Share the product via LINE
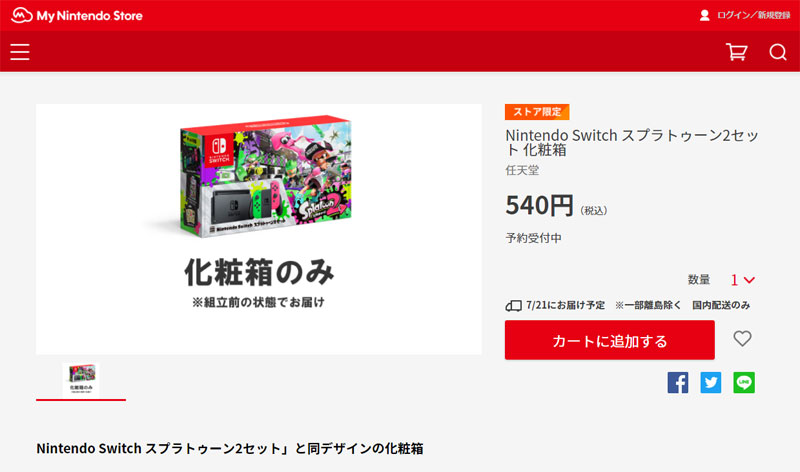Viewport: 800px width, 472px height. click(x=744, y=383)
